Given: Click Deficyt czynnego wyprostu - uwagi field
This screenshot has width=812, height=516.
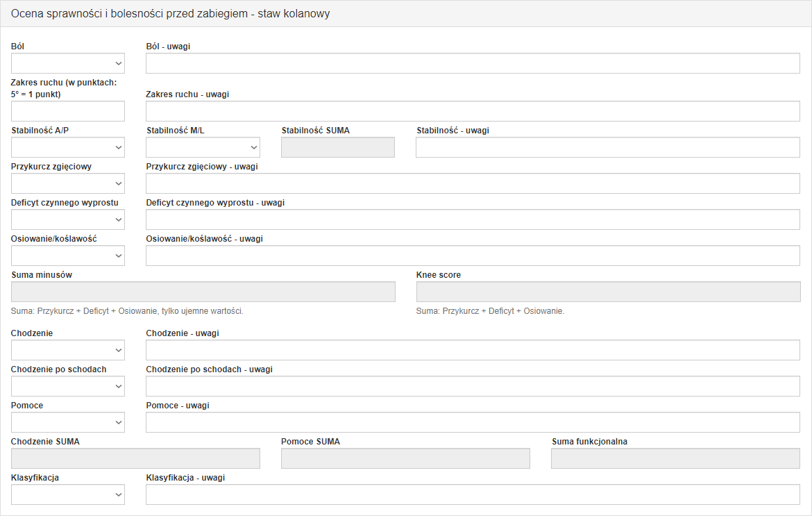Looking at the screenshot, I should point(472,219).
